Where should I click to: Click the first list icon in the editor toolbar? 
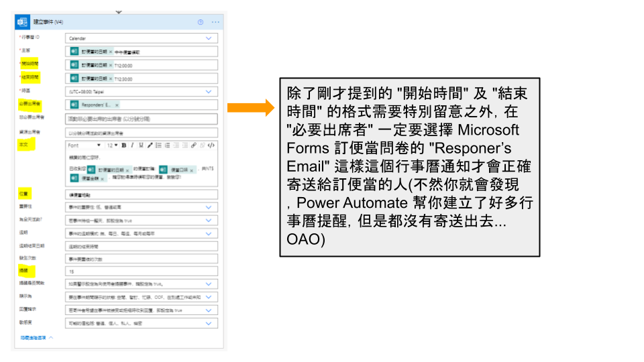[158, 145]
